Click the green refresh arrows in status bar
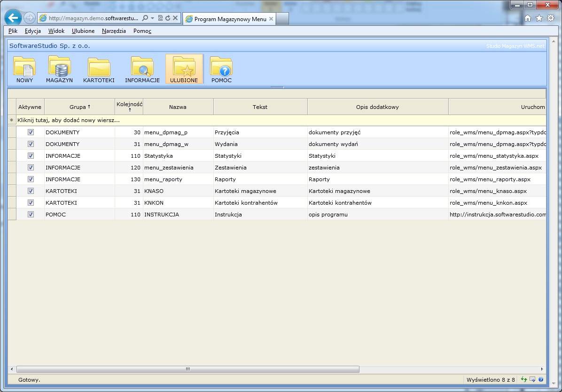The width and height of the screenshot is (562, 392). point(524,379)
